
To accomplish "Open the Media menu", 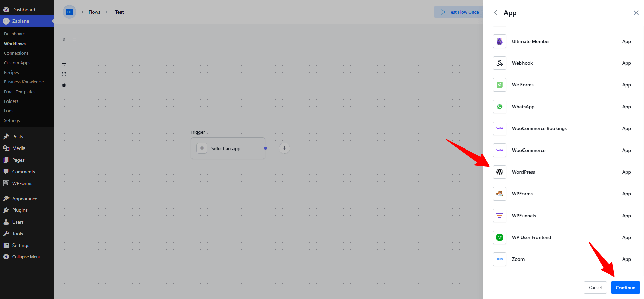I will point(27,148).
